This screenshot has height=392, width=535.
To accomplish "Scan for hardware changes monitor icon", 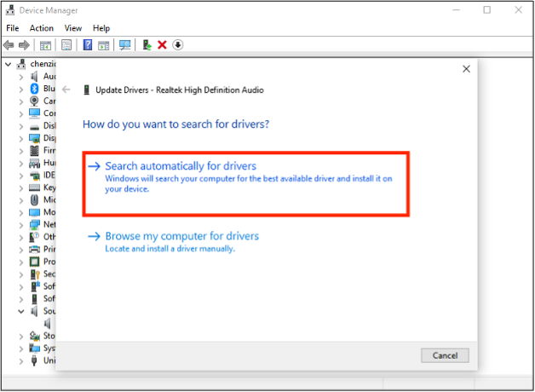I will (125, 44).
